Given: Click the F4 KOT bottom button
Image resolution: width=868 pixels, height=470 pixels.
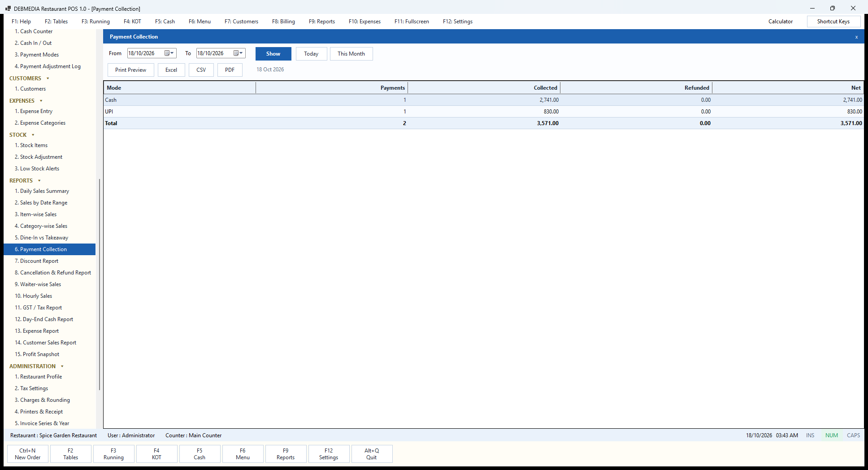Looking at the screenshot, I should point(156,454).
